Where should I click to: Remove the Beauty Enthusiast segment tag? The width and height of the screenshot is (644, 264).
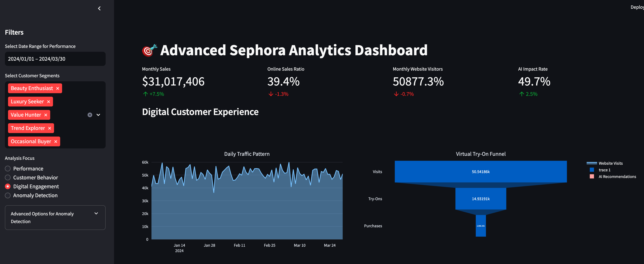58,88
